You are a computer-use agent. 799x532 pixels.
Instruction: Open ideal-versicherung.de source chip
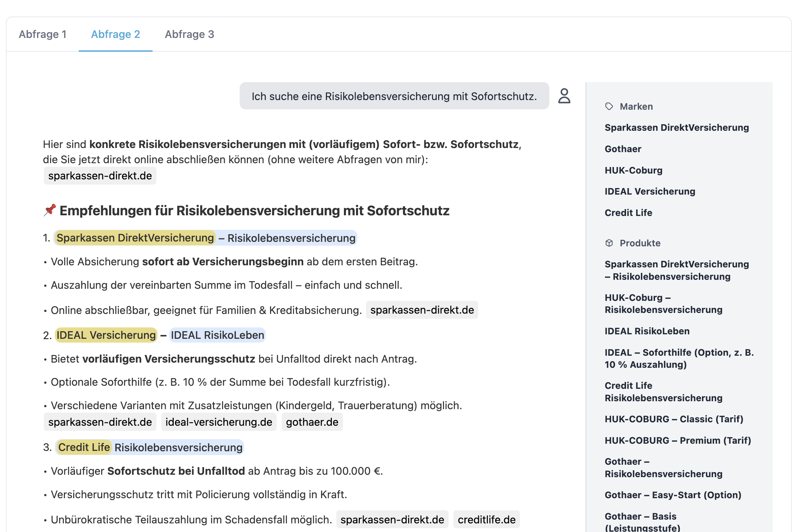(219, 422)
